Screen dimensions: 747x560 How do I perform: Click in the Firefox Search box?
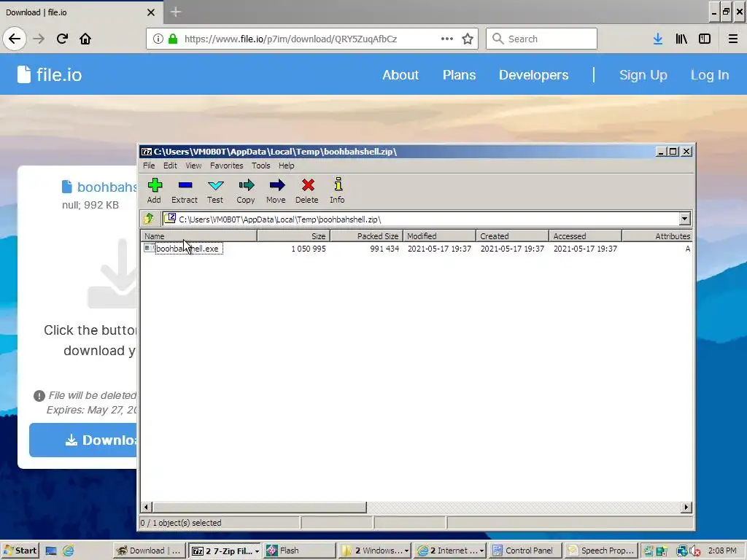pyautogui.click(x=541, y=39)
